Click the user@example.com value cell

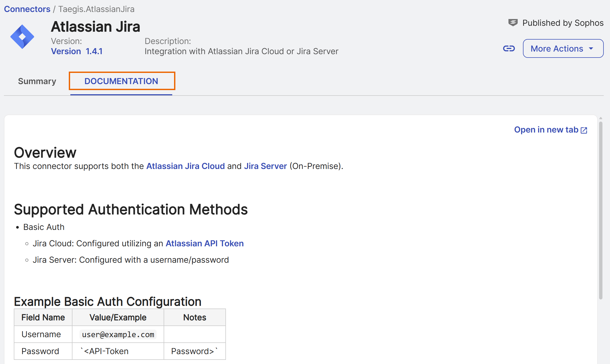click(x=118, y=334)
